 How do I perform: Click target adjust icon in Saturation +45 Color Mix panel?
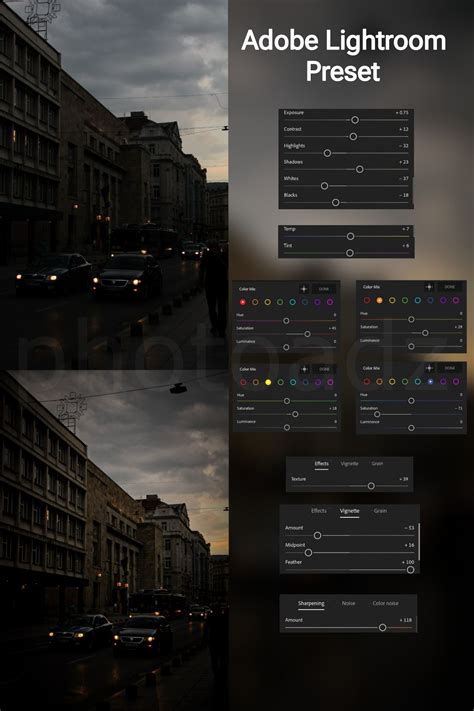coord(304,288)
